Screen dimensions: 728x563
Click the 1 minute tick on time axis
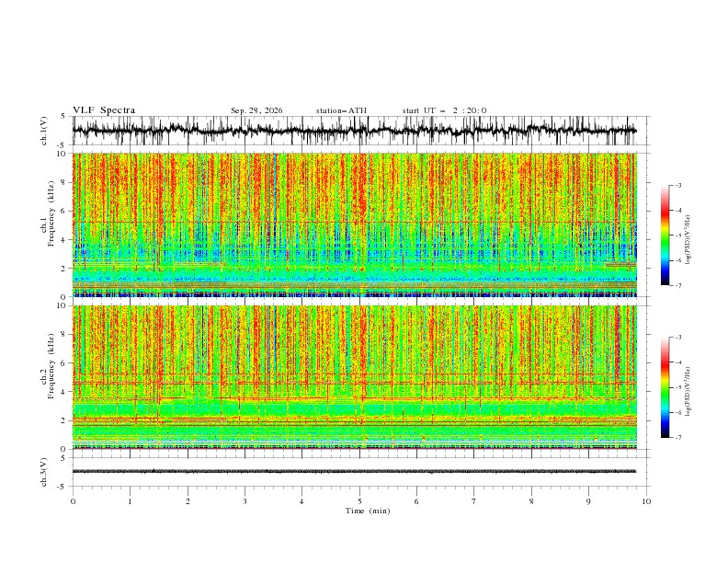[130, 501]
